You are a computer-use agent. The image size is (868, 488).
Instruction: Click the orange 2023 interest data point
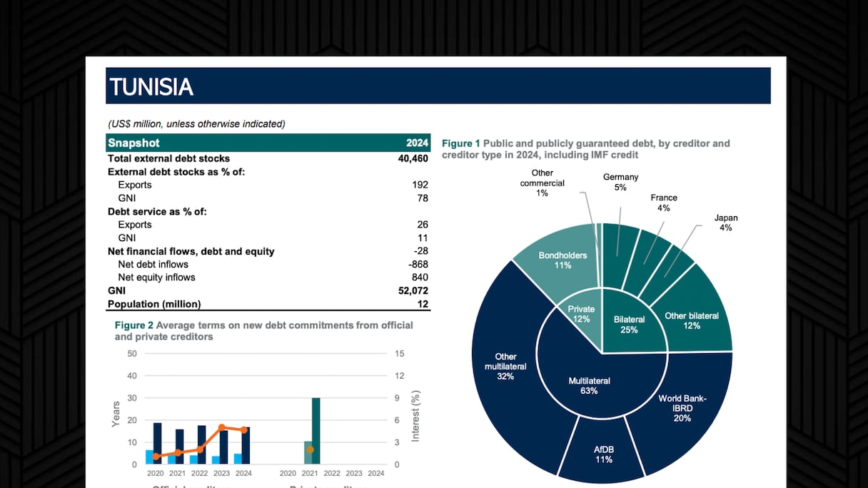pos(222,427)
